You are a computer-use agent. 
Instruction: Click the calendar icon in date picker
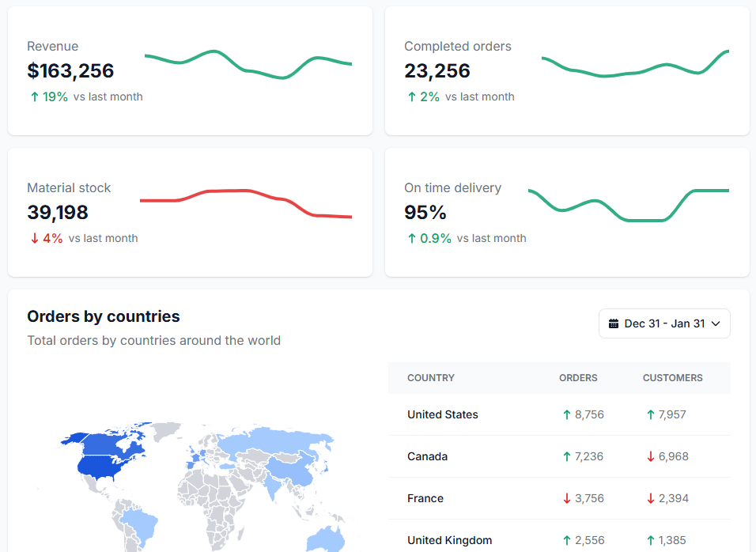pyautogui.click(x=614, y=323)
